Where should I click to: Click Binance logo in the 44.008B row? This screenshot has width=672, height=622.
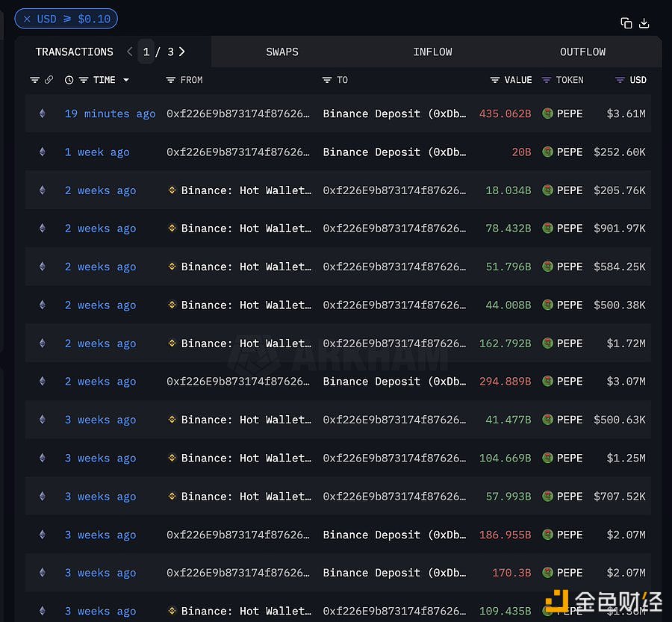(x=172, y=305)
